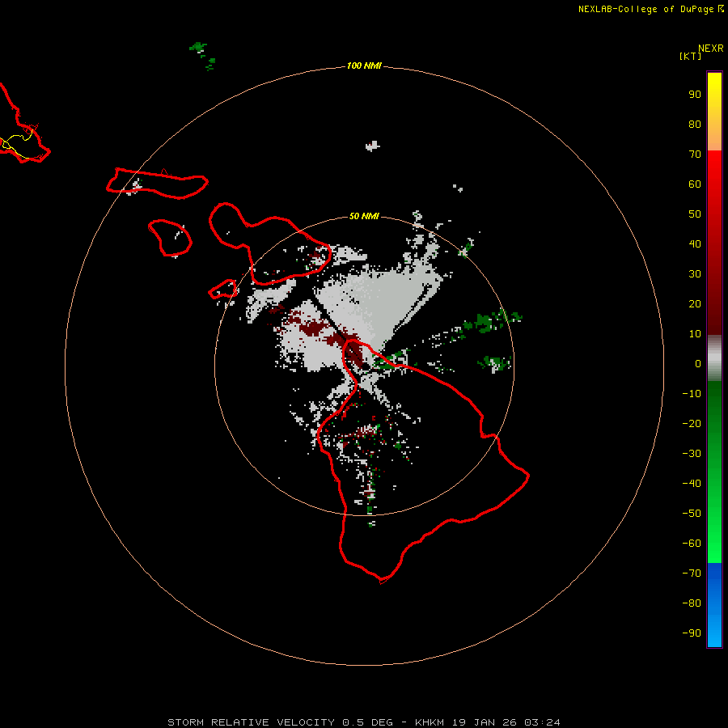Viewport: 728px width, 728px height.
Task: Click the 70 value on color scale
Action: [695, 154]
